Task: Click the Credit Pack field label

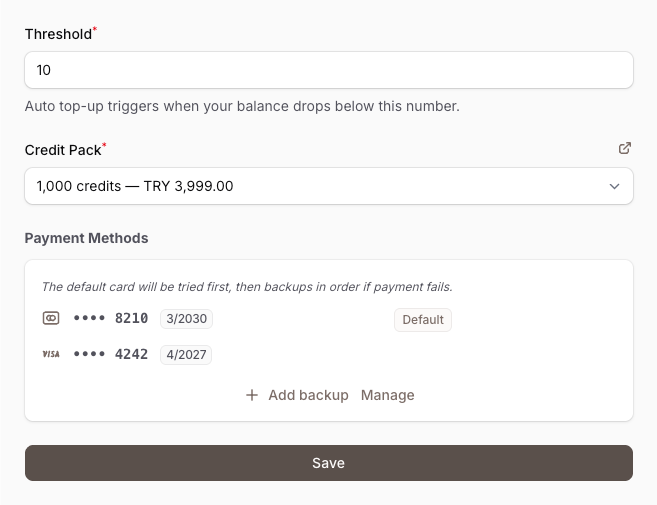Action: [x=63, y=150]
